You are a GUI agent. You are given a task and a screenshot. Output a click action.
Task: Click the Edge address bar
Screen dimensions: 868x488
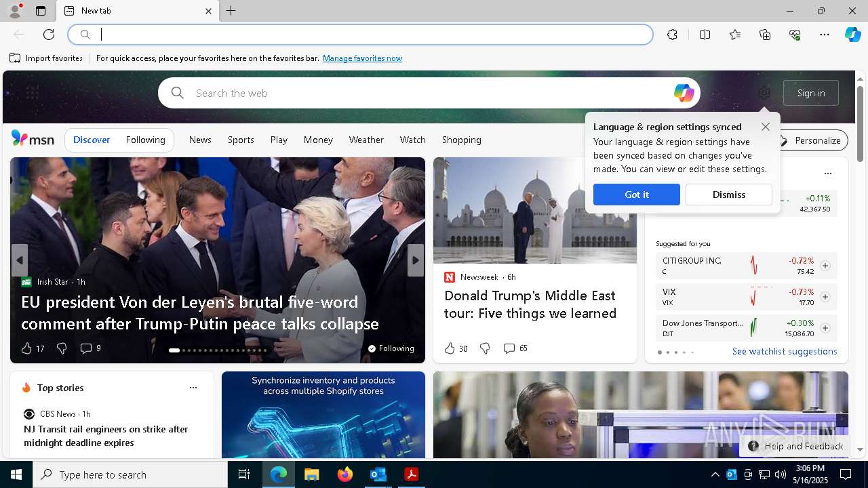tap(361, 35)
